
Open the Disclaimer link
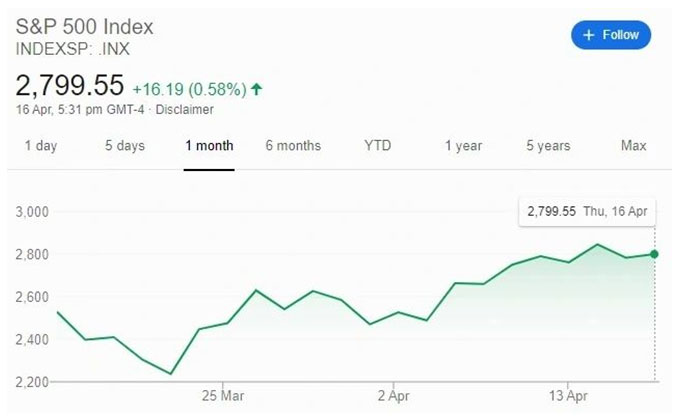pyautogui.click(x=184, y=109)
